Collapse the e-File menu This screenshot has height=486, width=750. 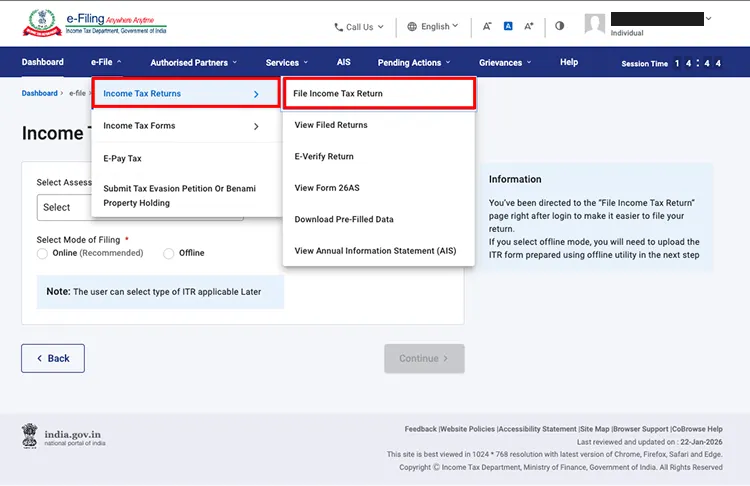pyautogui.click(x=106, y=62)
